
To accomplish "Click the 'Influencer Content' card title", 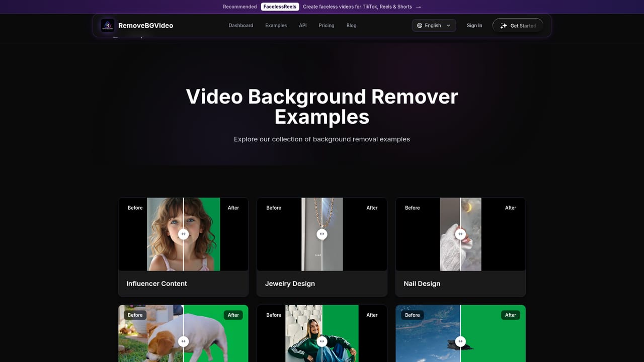I will tap(156, 284).
